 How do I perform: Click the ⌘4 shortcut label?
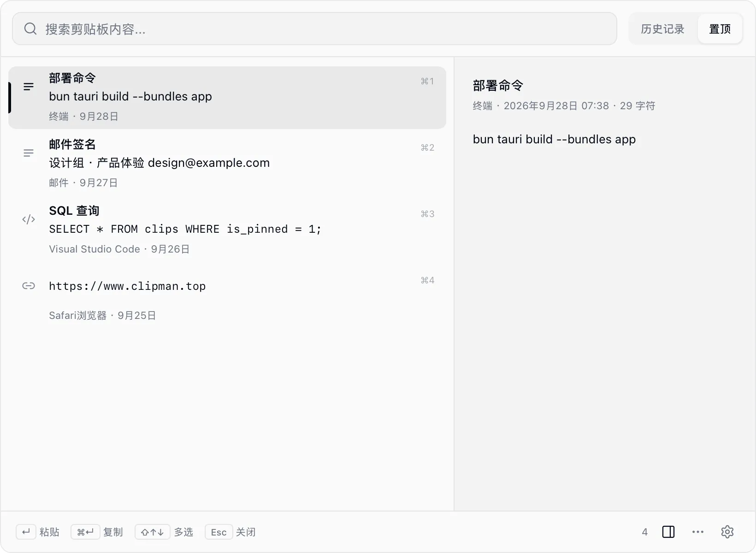point(427,280)
